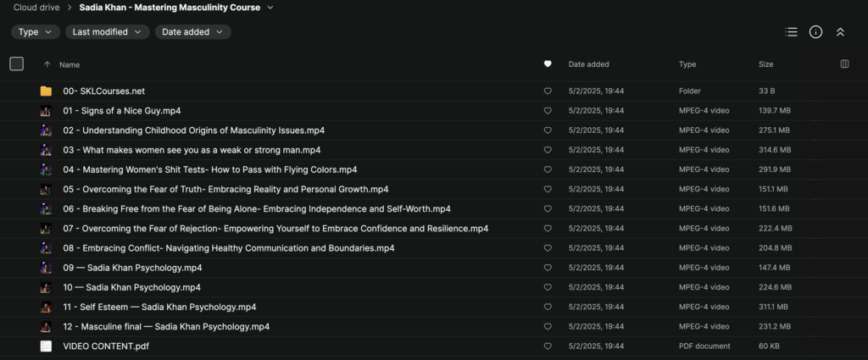
Task: Expand the Sadia Khan course folder chevron
Action: [x=270, y=8]
